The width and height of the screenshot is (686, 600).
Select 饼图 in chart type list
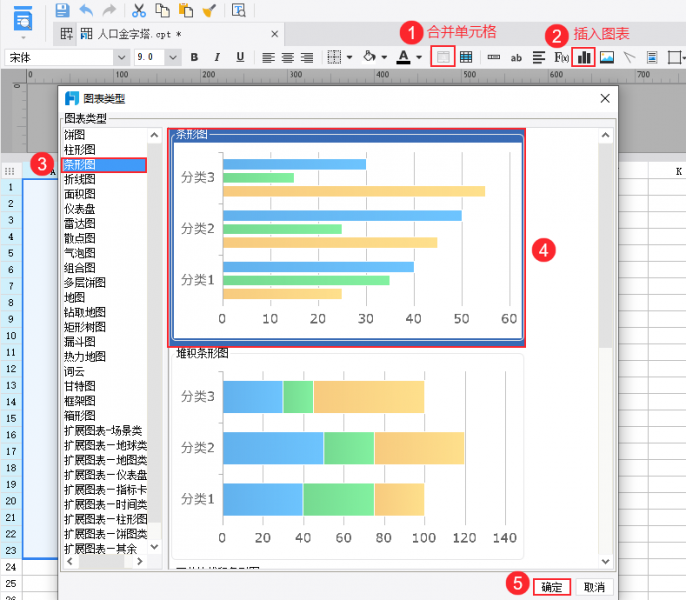click(74, 135)
